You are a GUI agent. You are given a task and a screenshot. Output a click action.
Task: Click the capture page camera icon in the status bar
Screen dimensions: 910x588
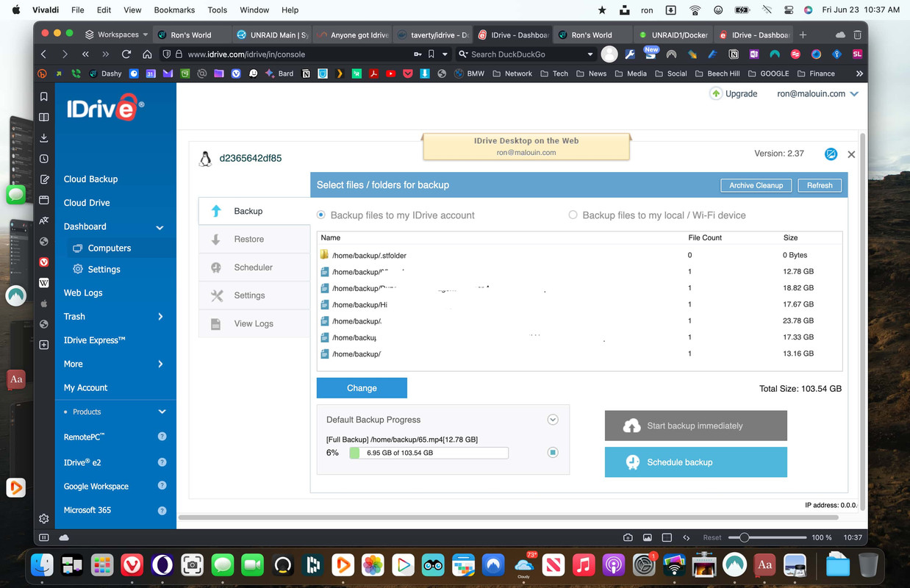coord(628,537)
